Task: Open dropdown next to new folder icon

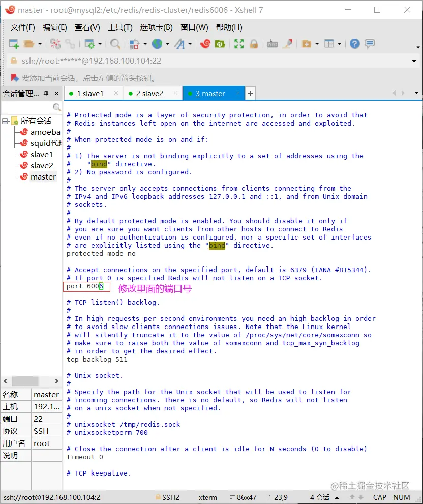Action: (x=317, y=44)
